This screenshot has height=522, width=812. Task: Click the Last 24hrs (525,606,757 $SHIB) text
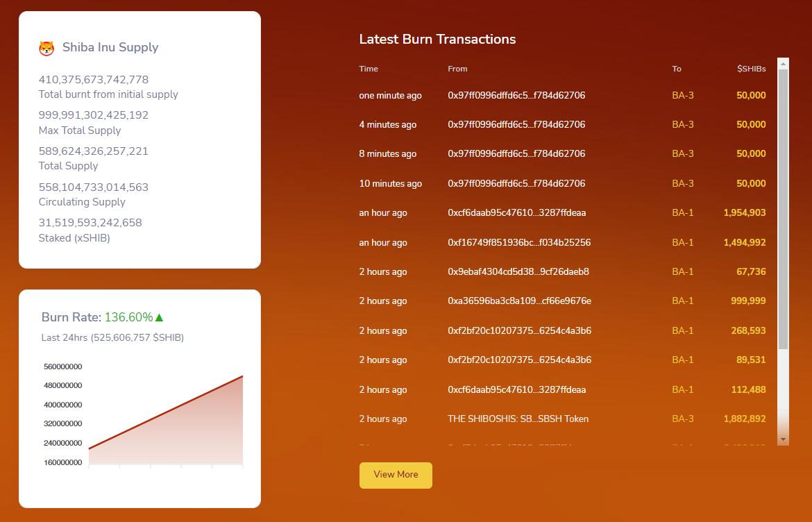click(x=113, y=337)
